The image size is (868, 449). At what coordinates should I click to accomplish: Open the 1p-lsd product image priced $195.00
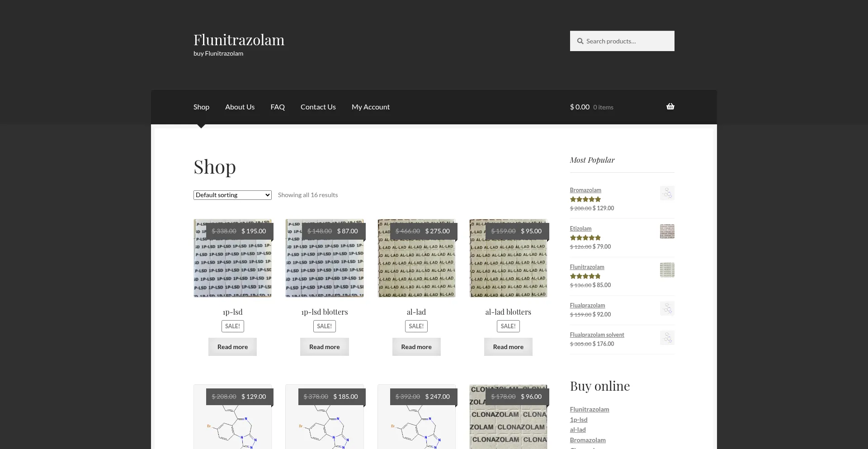232,258
